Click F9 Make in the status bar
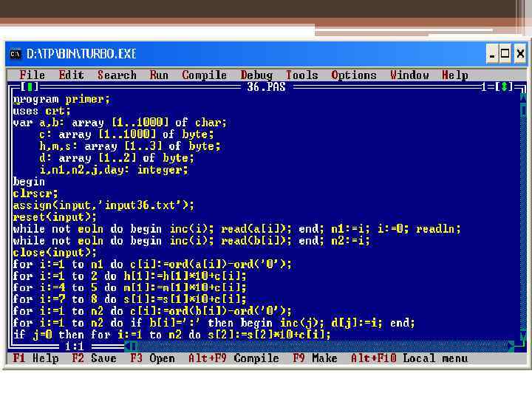Screen dimensions: 532x399 (315, 358)
